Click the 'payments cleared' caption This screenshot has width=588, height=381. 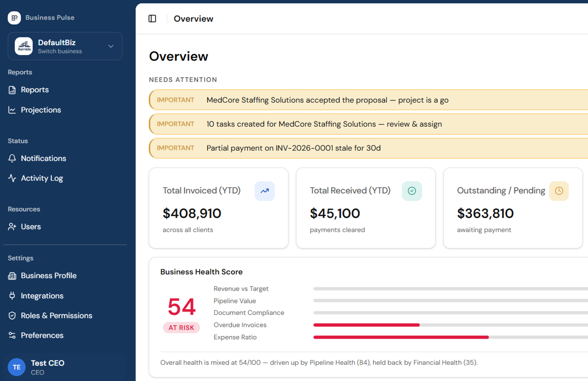pyautogui.click(x=337, y=230)
